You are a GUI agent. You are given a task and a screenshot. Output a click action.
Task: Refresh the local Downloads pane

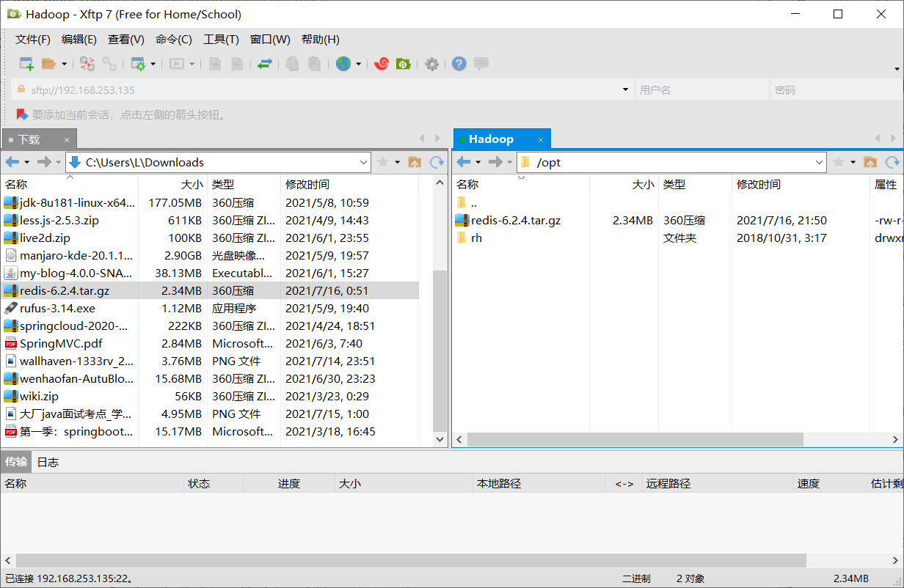[x=437, y=162]
